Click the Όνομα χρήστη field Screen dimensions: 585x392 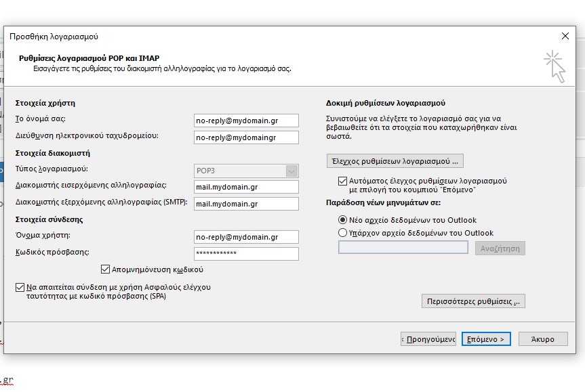point(246,237)
